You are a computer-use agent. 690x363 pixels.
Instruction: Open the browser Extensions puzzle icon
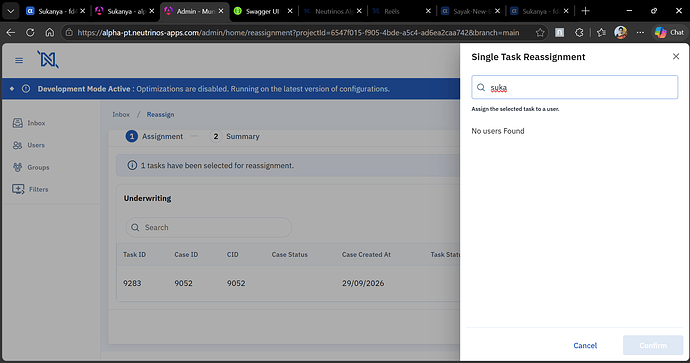tap(579, 32)
